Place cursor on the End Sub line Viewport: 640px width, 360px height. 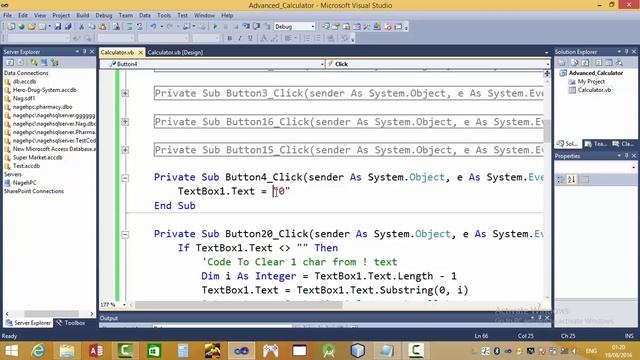175,205
